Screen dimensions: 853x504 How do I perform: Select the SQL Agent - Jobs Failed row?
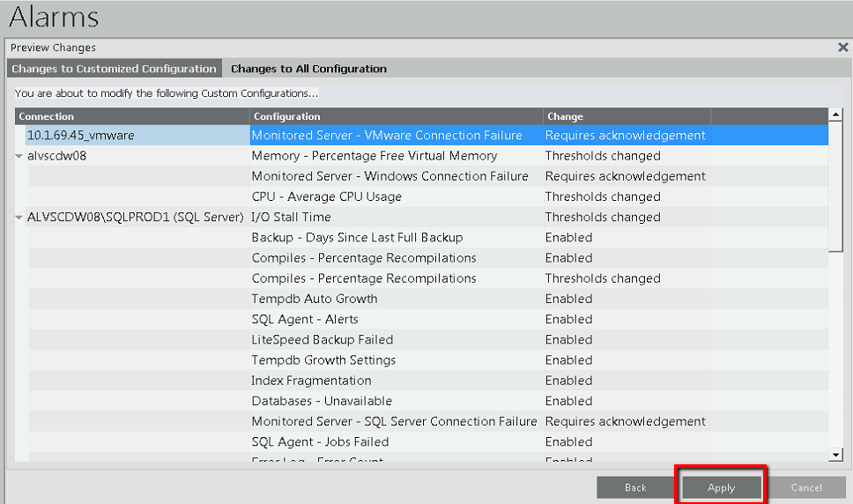tap(320, 441)
